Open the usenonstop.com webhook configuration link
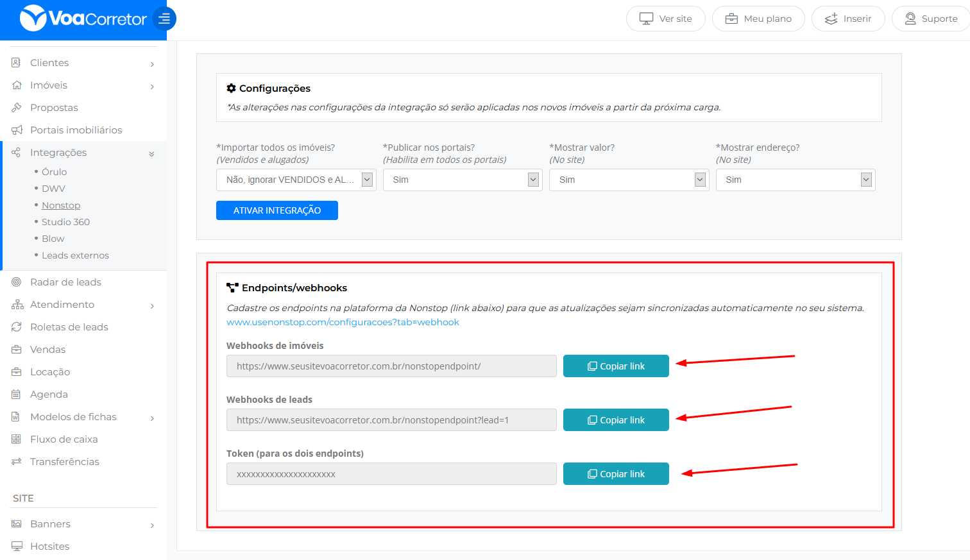This screenshot has width=970, height=560. tap(343, 322)
